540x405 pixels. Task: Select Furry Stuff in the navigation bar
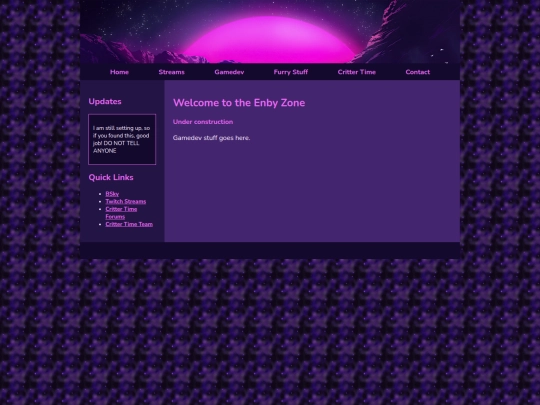point(291,72)
